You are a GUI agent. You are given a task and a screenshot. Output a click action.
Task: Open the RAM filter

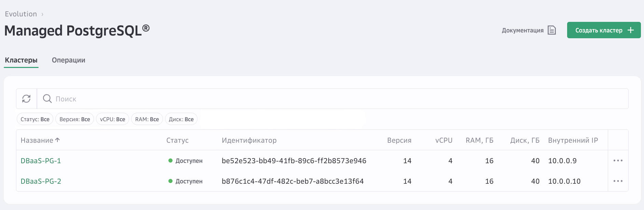click(x=147, y=119)
